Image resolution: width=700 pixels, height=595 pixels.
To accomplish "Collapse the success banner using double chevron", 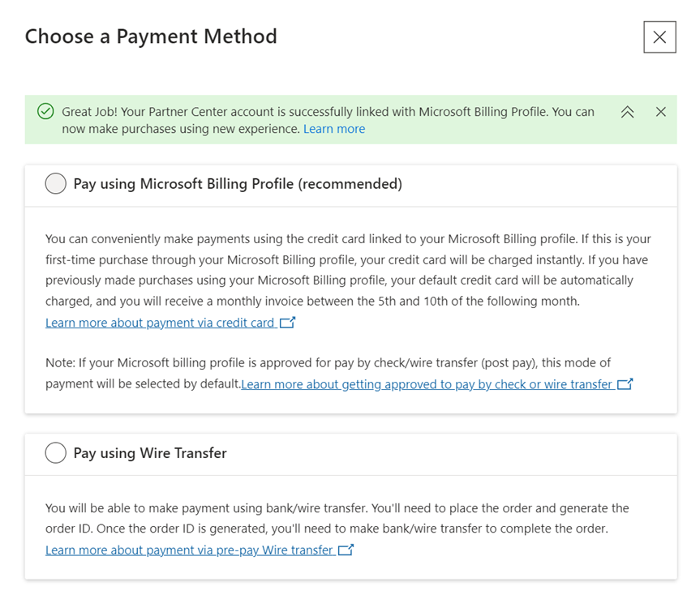I will coord(627,112).
